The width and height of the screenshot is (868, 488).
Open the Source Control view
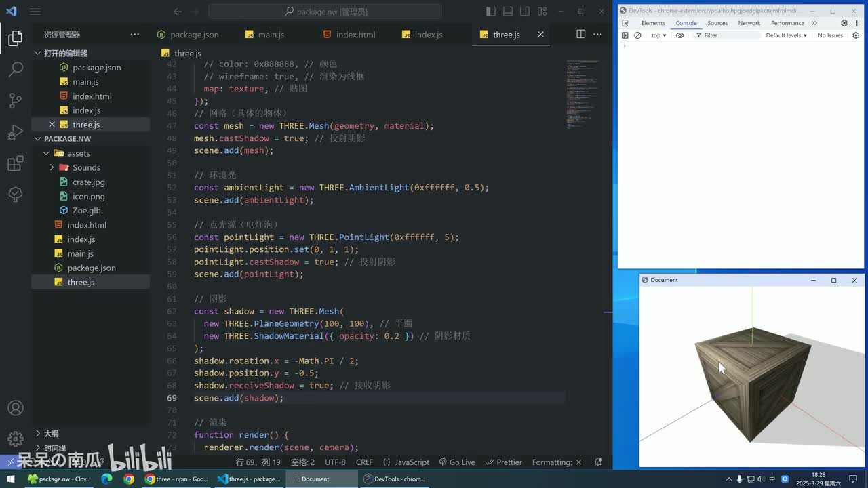tap(15, 100)
